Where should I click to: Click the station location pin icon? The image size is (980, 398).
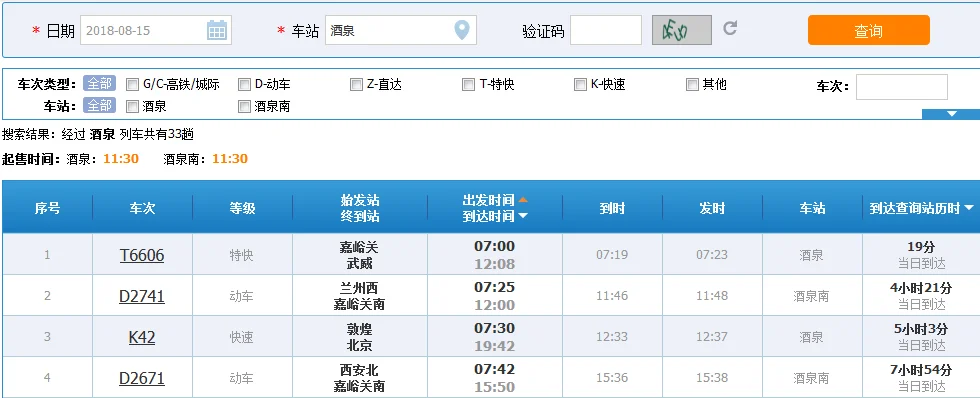pos(461,30)
